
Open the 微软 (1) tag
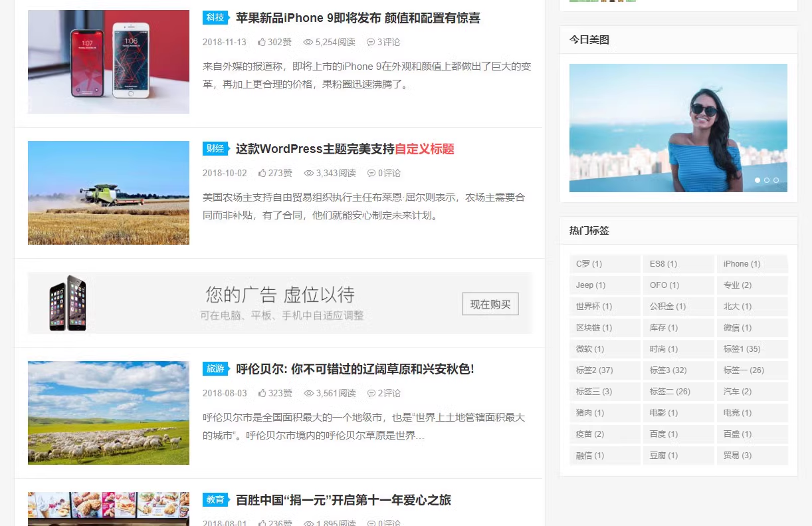click(x=605, y=349)
